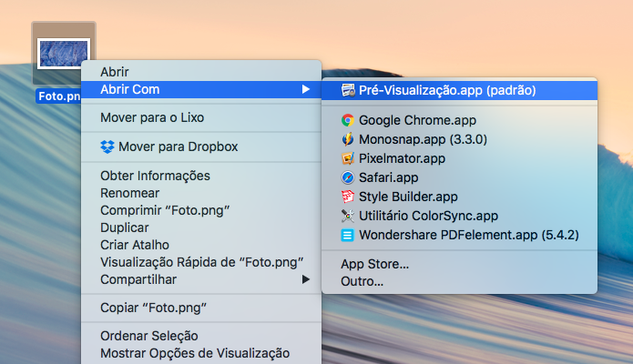633x364 pixels.
Task: Open with Wondershare PDFelement.app (5.4.2)
Action: (459, 235)
